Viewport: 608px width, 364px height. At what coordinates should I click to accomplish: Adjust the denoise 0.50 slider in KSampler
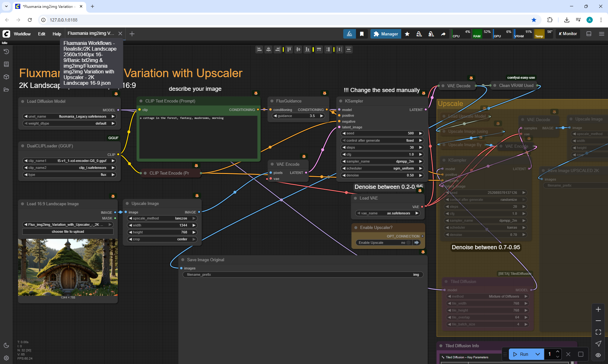pos(382,175)
